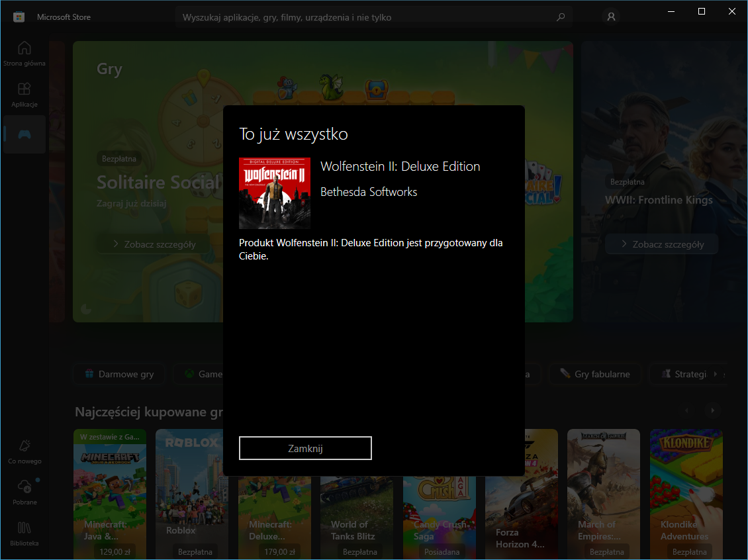Viewport: 748px width, 560px height.
Task: Select the Game Pass category chip
Action: [199, 374]
